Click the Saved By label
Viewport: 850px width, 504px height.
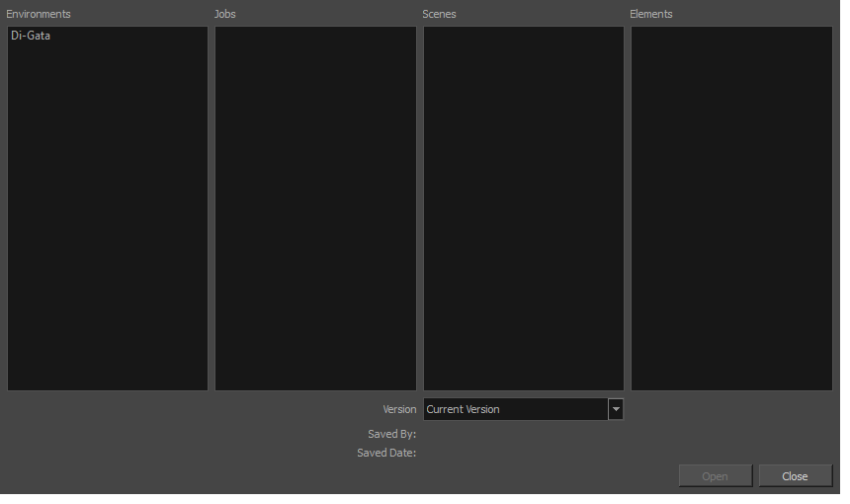coord(391,434)
